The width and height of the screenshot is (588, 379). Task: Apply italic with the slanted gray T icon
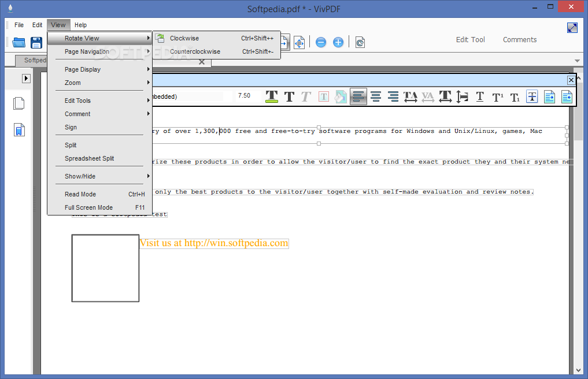pos(306,96)
